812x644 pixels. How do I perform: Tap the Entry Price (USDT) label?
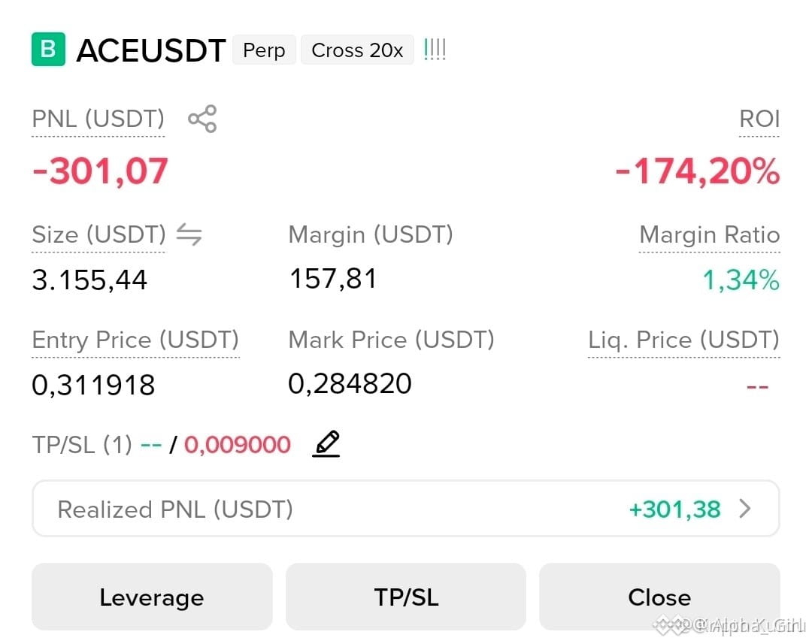pos(135,340)
